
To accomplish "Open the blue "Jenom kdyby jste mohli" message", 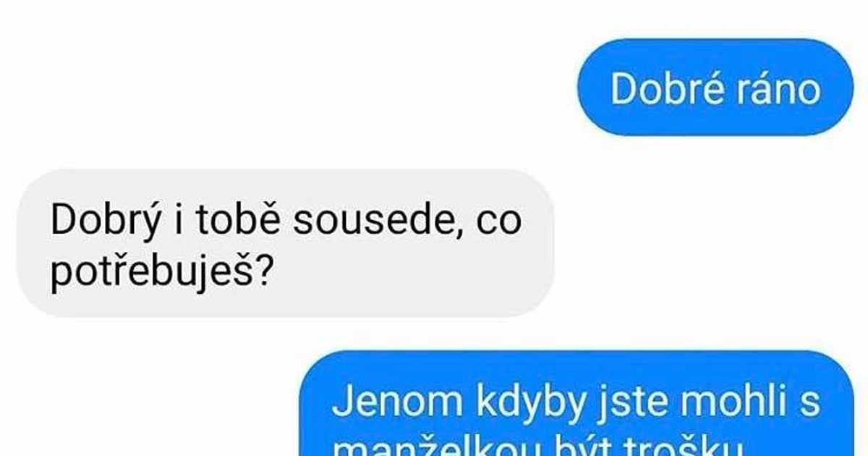I will click(x=577, y=404).
